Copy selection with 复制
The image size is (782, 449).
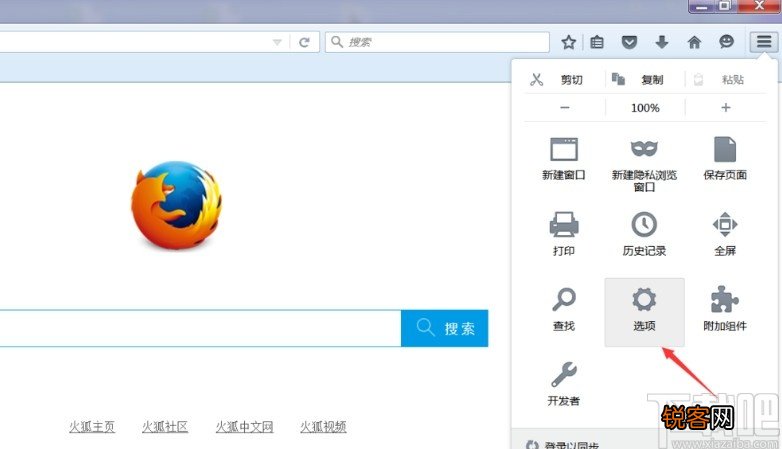click(645, 79)
